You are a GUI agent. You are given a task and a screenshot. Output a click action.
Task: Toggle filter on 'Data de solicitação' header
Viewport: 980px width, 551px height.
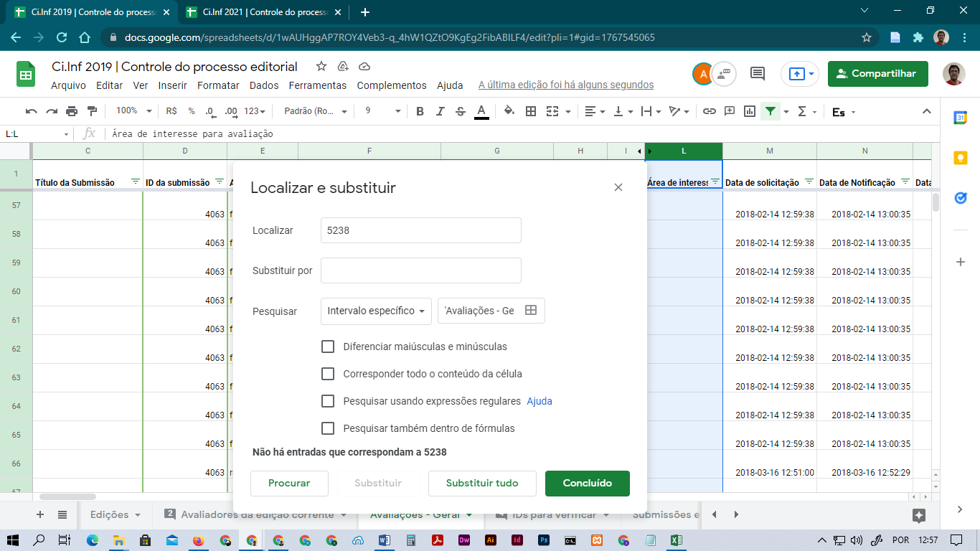click(x=809, y=182)
